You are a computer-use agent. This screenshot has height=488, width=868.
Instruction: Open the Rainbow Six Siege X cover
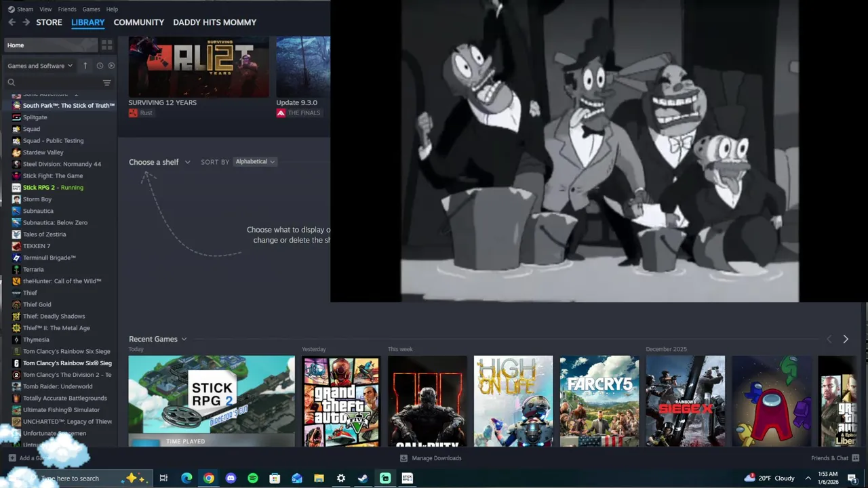coord(686,401)
